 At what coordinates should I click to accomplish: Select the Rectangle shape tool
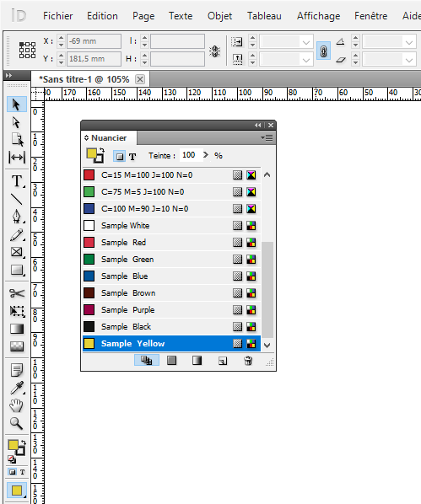tap(17, 270)
